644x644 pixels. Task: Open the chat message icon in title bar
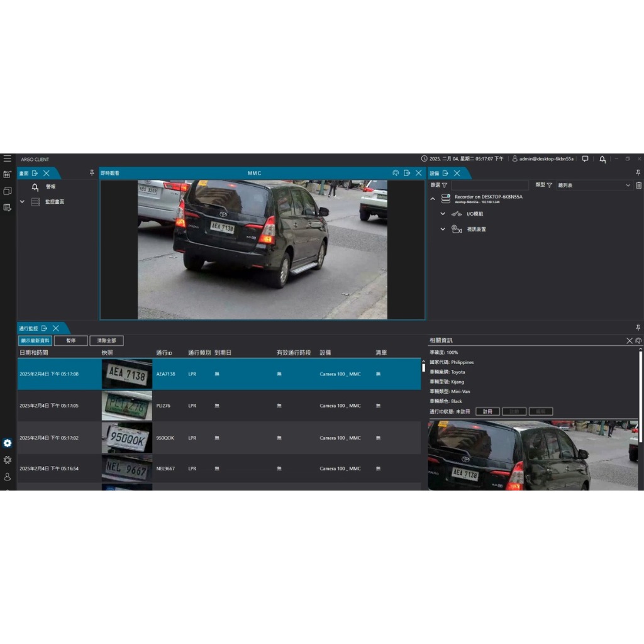point(585,159)
